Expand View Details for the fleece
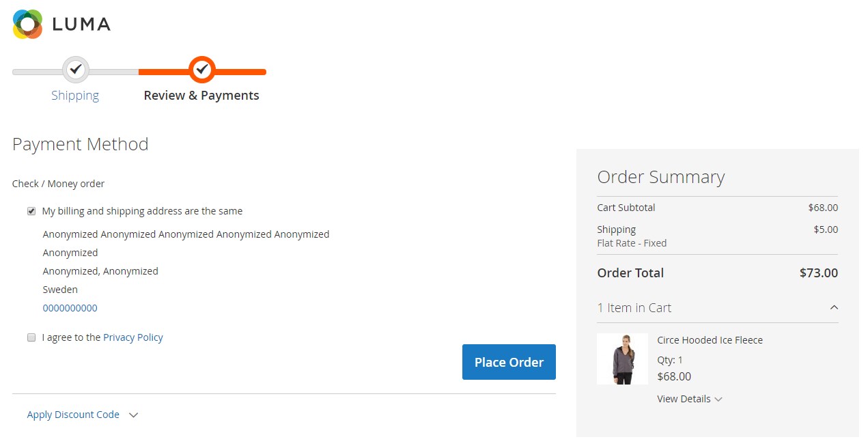868x446 pixels. tap(684, 399)
